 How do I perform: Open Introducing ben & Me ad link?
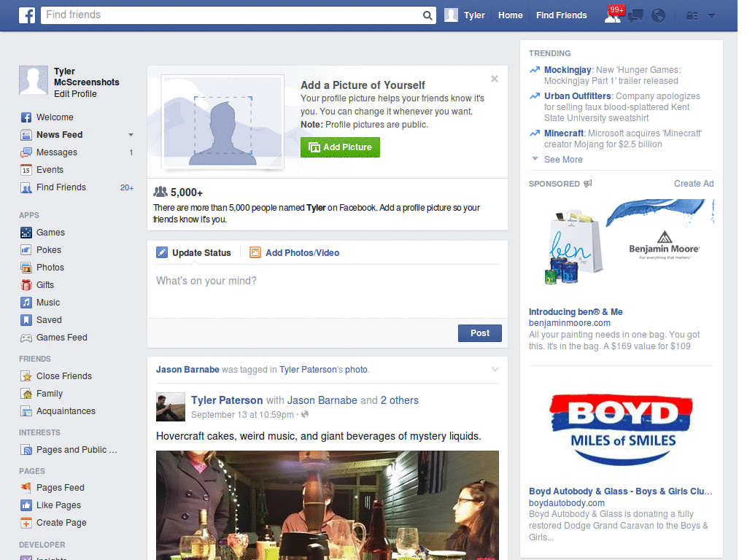point(576,312)
